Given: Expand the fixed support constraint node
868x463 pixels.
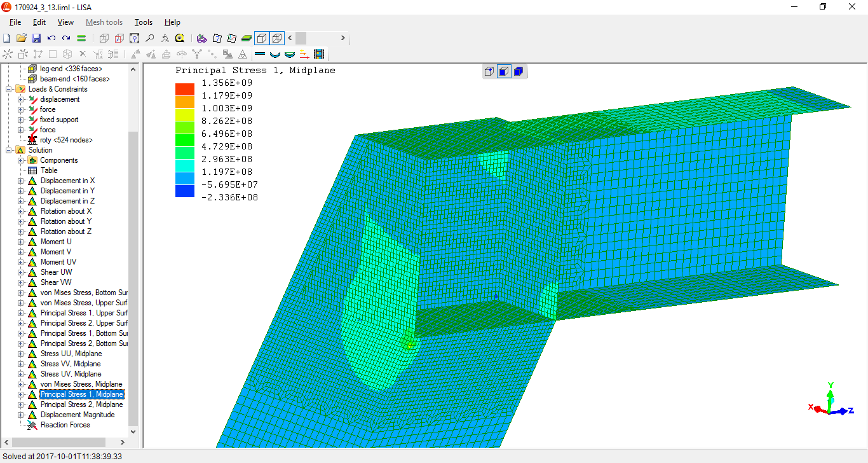Looking at the screenshot, I should click(20, 120).
